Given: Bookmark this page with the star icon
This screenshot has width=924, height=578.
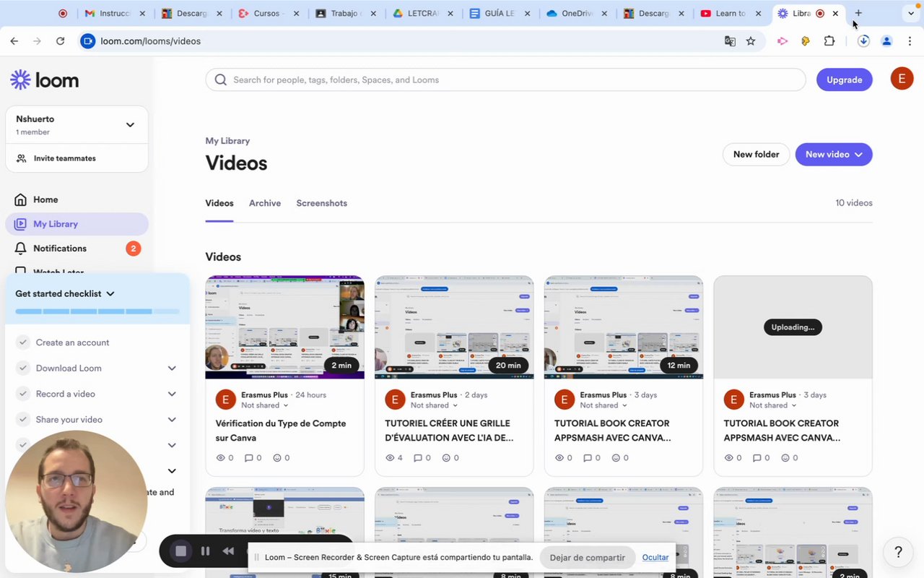Looking at the screenshot, I should tap(751, 41).
